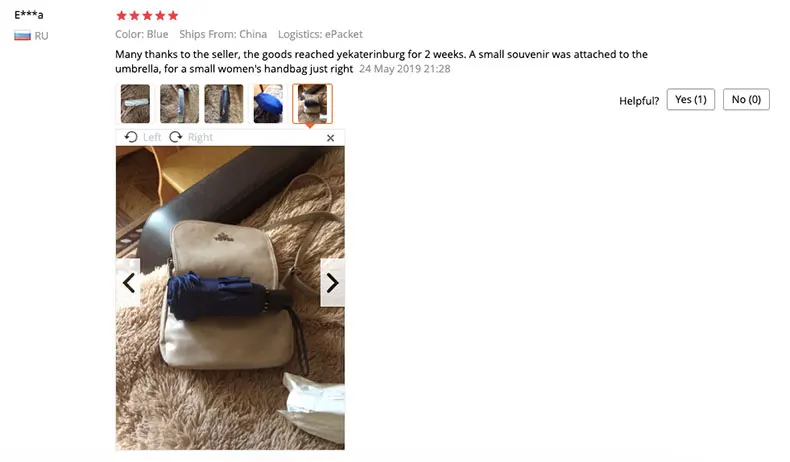Go to the previous review photo
The width and height of the screenshot is (790, 462).
(128, 283)
